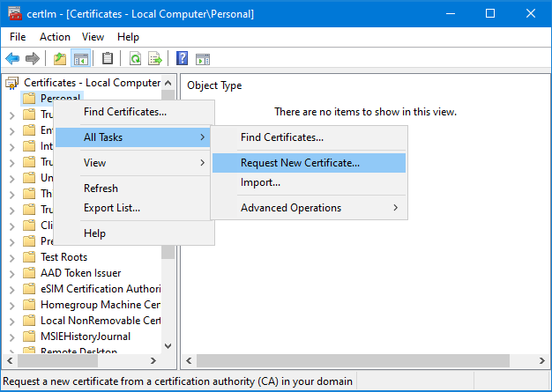This screenshot has width=552, height=392.
Task: Click the blue Help question mark icon
Action: [182, 58]
